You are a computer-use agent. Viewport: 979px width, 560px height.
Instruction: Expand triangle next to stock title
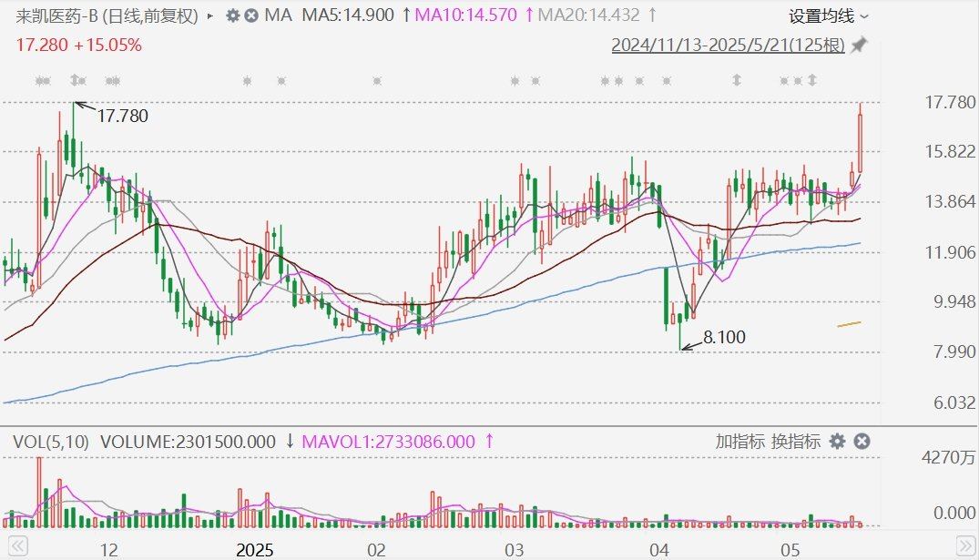[x=211, y=15]
